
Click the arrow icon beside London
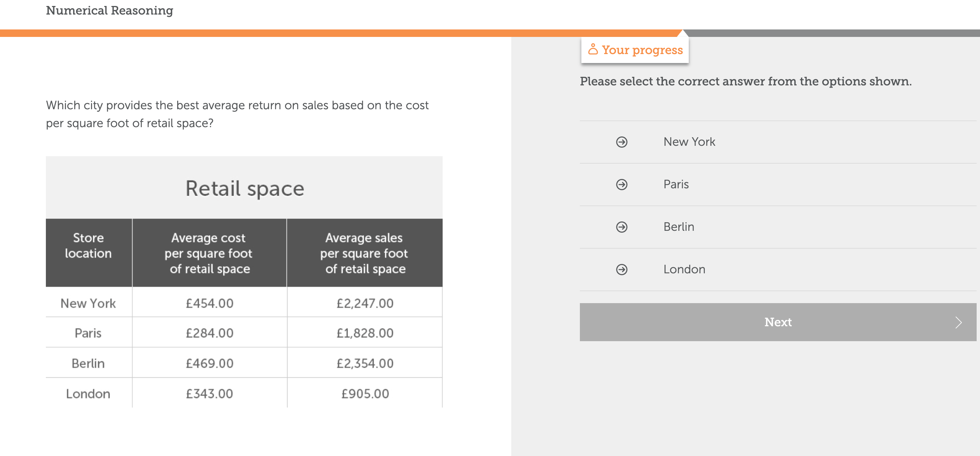point(622,270)
